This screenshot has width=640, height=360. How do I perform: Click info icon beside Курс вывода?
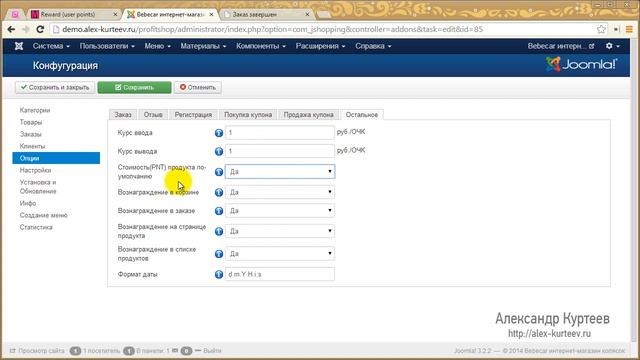(219, 151)
